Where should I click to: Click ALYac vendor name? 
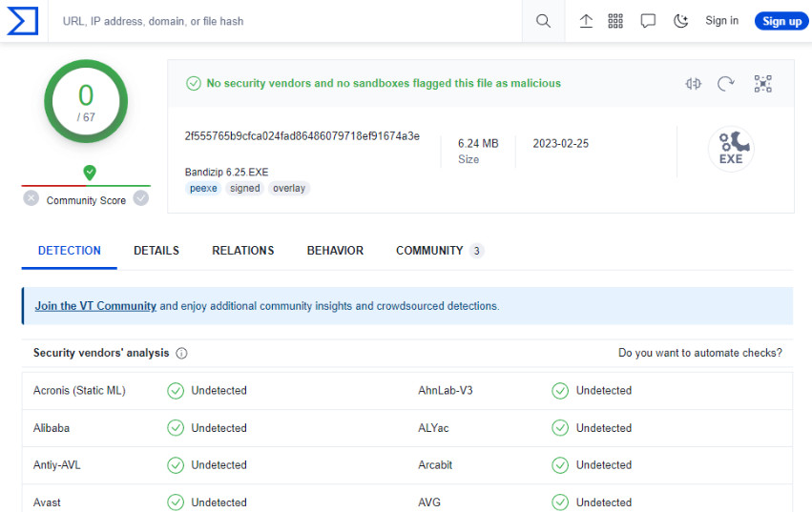click(x=433, y=428)
